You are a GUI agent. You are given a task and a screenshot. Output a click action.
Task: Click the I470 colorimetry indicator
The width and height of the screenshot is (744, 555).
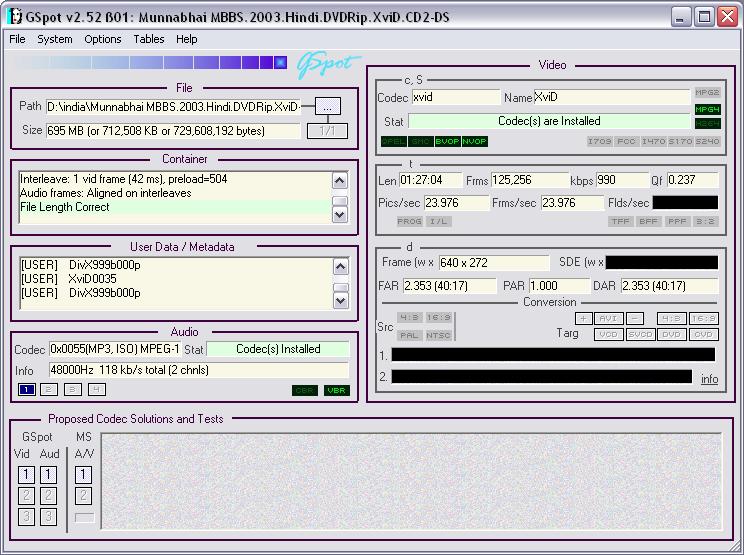coord(653,141)
